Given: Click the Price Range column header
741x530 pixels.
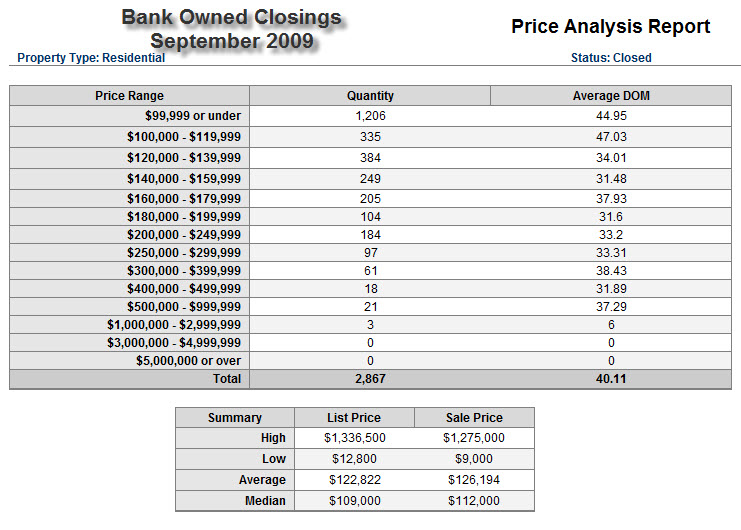Looking at the screenshot, I should pos(130,96).
